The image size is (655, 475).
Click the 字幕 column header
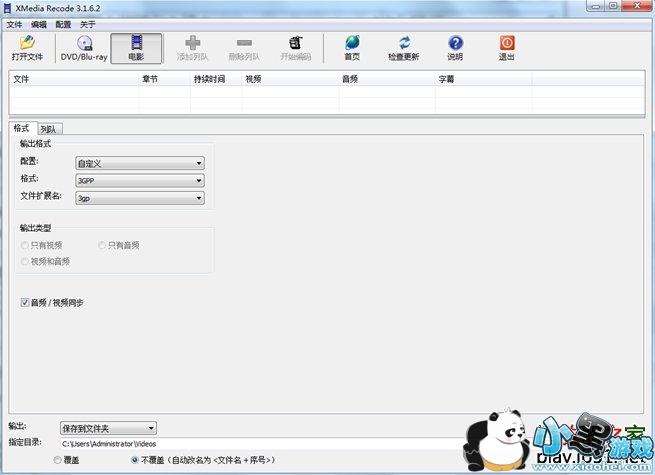click(x=483, y=79)
